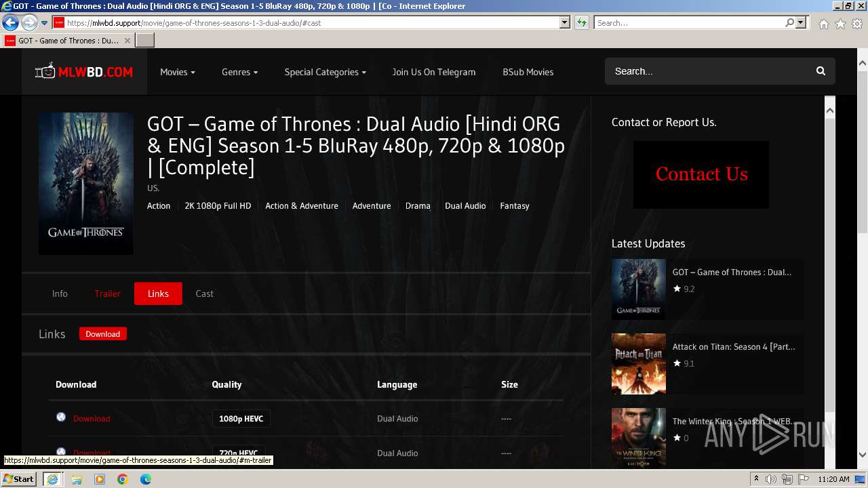Image resolution: width=868 pixels, height=488 pixels.
Task: Open the search provider dropdown arrow
Action: point(802,22)
